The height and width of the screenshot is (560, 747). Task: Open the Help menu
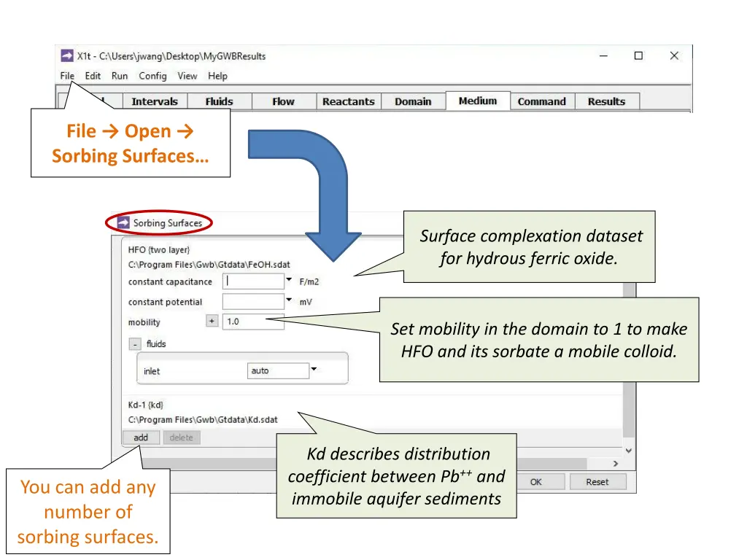coord(217,76)
